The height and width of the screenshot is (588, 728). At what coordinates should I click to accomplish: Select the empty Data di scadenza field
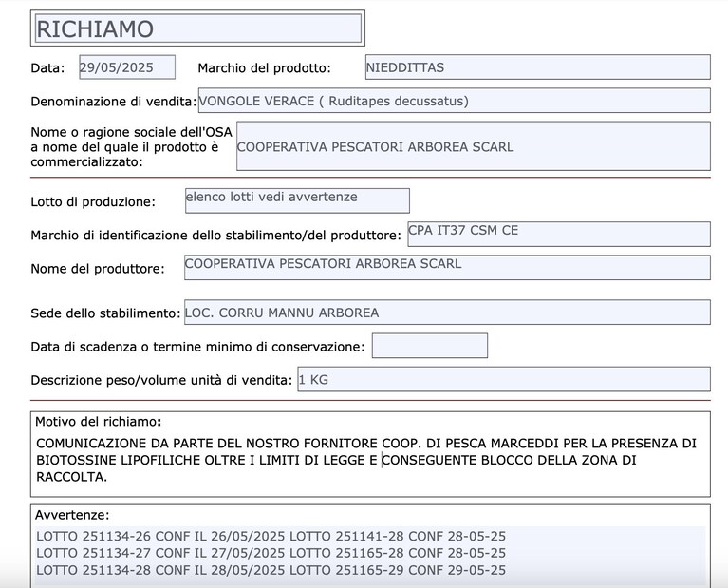(429, 346)
